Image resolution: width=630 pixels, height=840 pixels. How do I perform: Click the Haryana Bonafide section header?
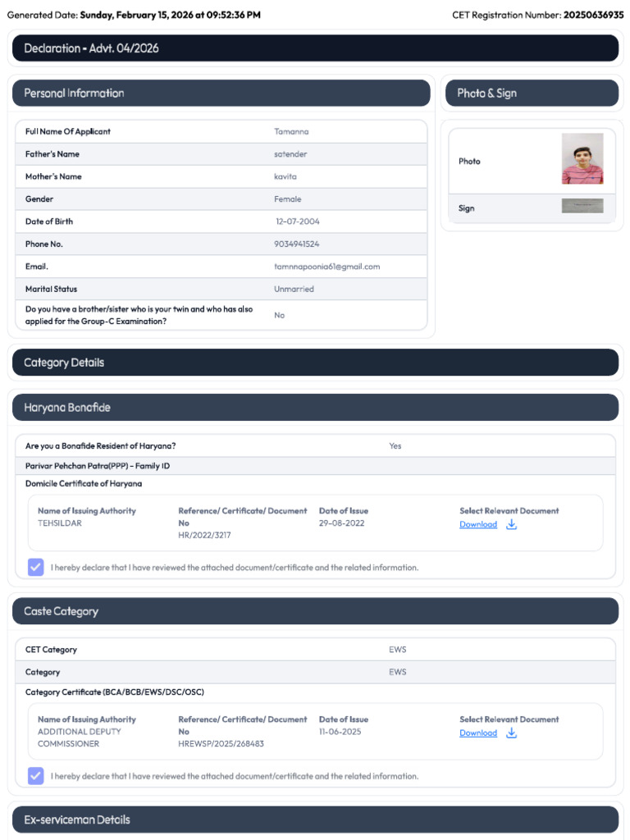[x=316, y=408]
